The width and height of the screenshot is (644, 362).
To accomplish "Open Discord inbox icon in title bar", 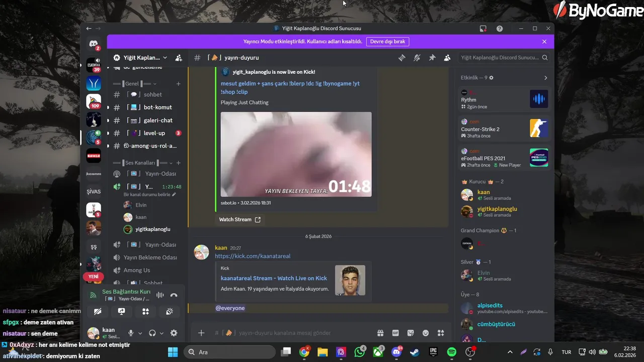I will click(483, 29).
